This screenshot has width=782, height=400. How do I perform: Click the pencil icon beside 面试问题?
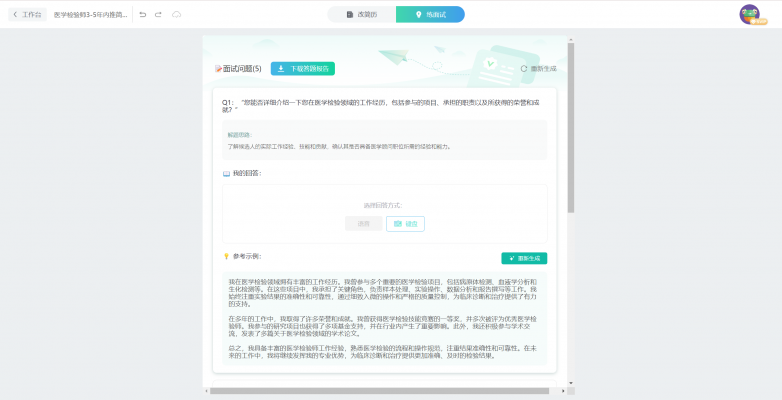pos(218,69)
